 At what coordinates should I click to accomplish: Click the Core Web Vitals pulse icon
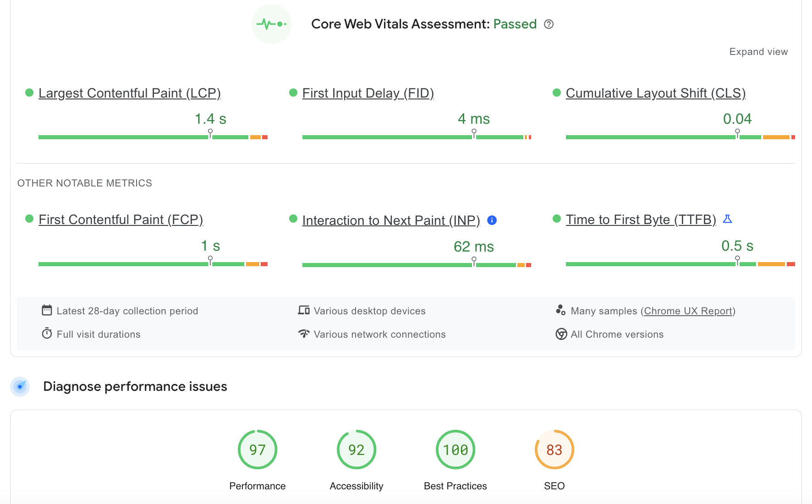[x=271, y=24]
